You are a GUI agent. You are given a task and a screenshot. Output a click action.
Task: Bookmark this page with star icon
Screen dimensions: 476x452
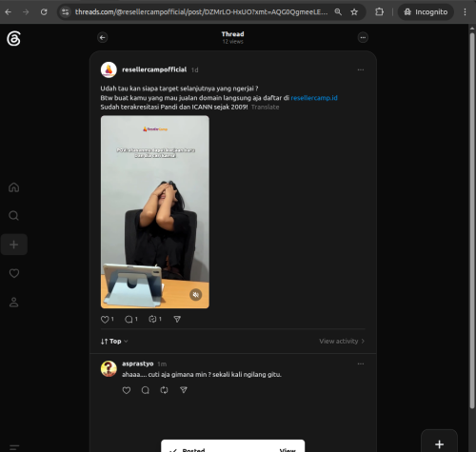(354, 12)
